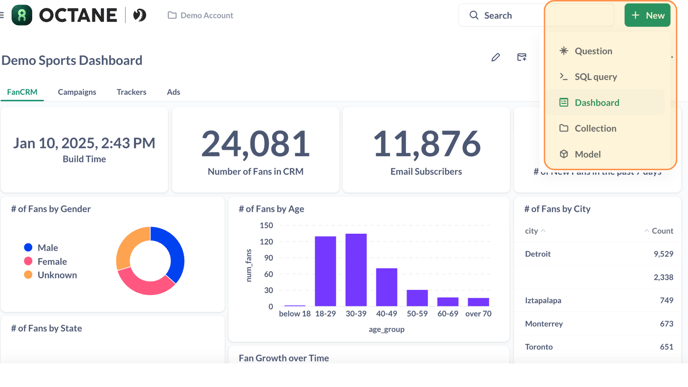Click the Toronto row in city table
The width and height of the screenshot is (688, 387).
coord(598,347)
